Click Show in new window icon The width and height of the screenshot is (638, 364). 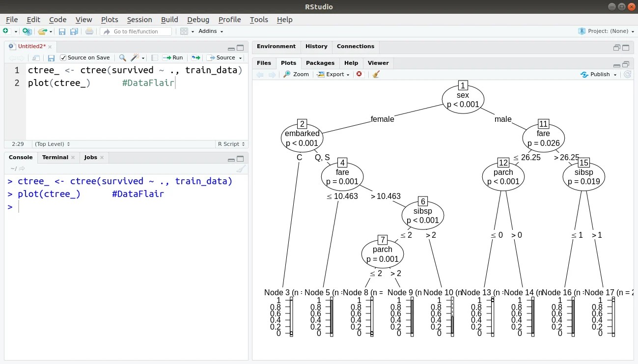point(36,58)
